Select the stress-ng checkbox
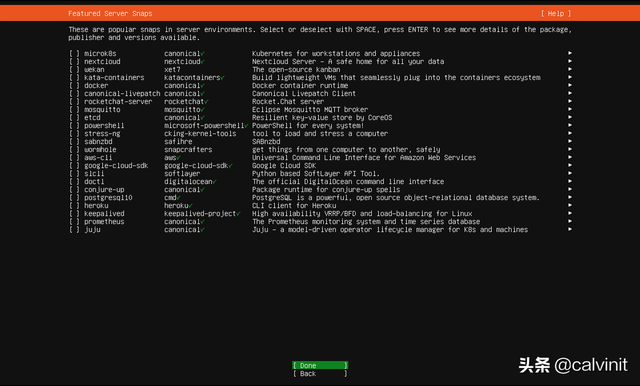This screenshot has height=386, width=640. (74, 133)
